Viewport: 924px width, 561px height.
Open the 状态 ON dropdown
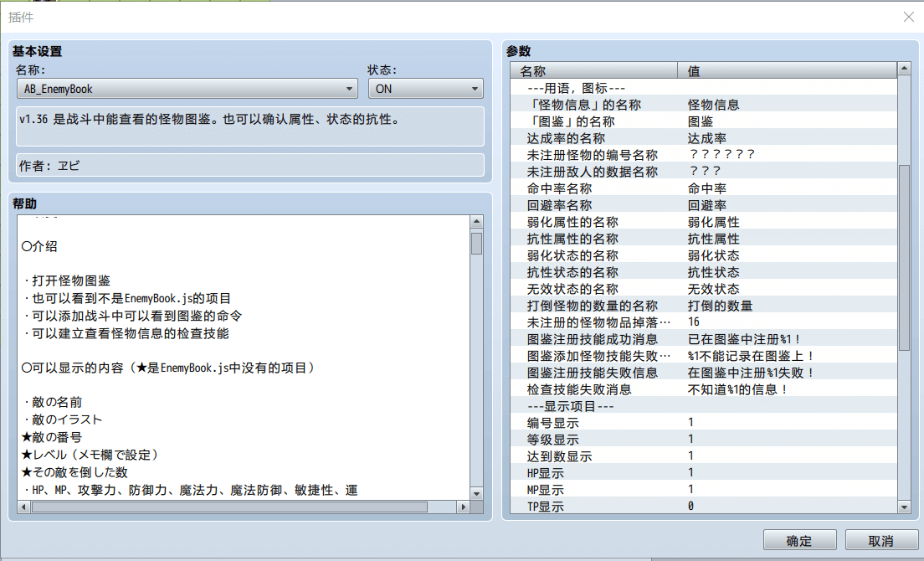(x=425, y=89)
